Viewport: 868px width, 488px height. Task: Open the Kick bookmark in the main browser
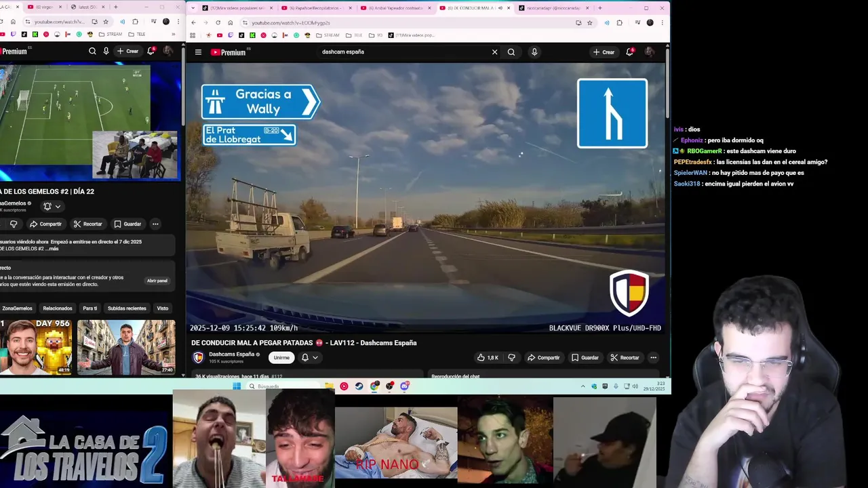tap(252, 35)
